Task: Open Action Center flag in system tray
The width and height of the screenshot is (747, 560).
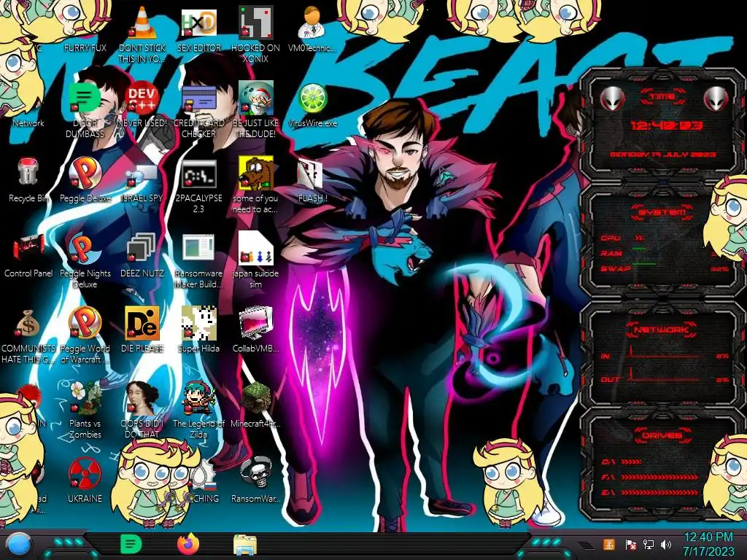Action: pos(630,545)
